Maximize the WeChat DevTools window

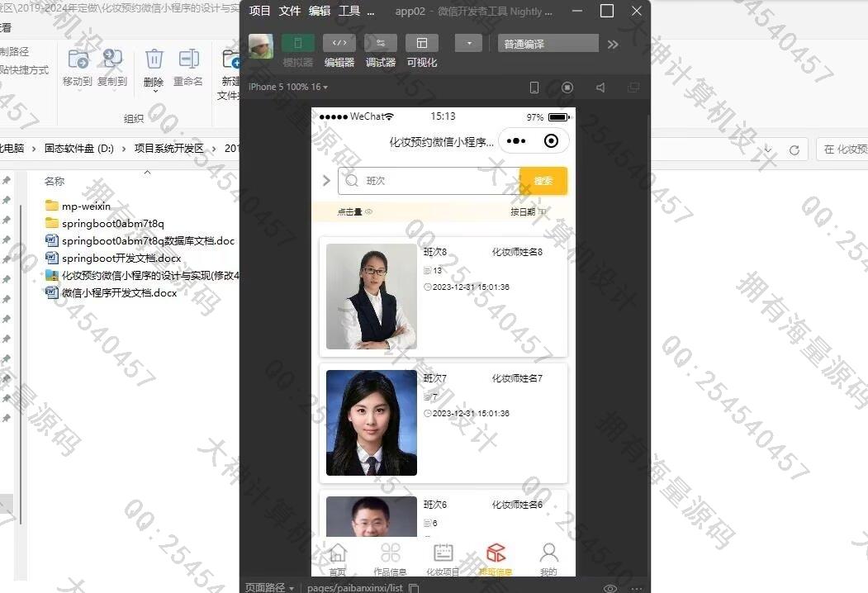point(607,11)
